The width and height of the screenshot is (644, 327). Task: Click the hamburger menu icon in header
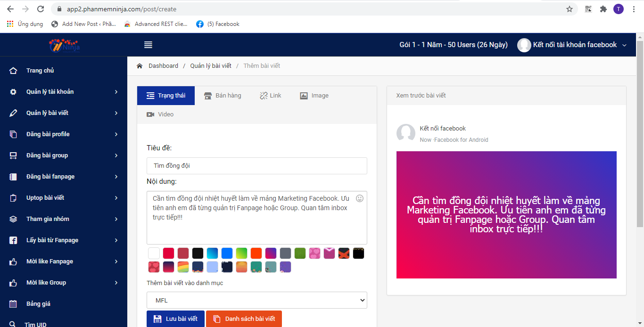point(148,45)
